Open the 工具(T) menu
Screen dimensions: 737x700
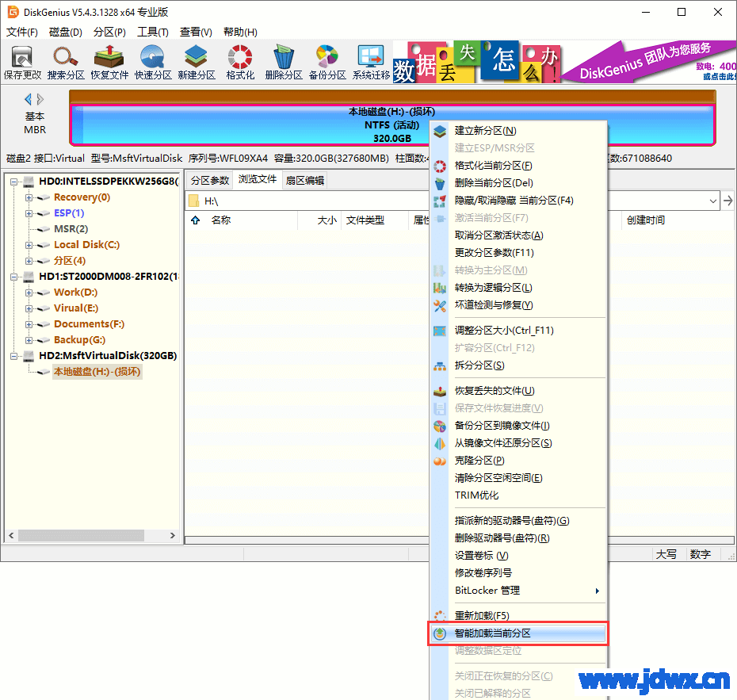click(x=153, y=32)
